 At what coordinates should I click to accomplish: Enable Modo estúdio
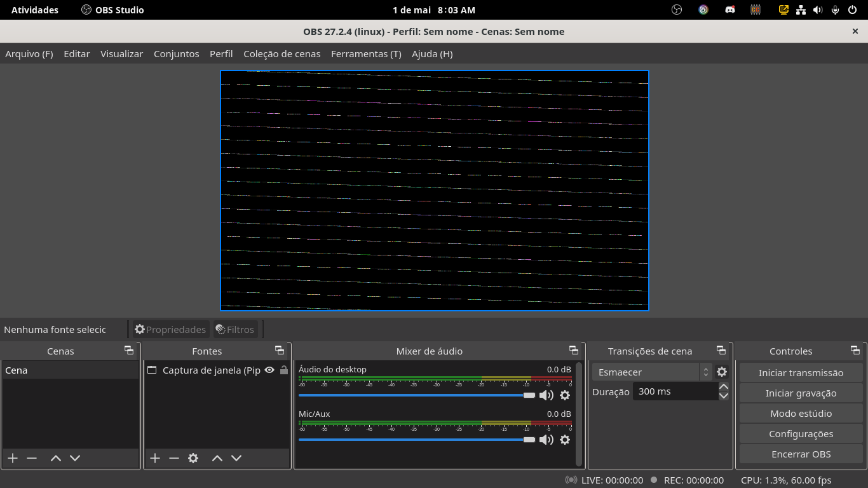[801, 413]
